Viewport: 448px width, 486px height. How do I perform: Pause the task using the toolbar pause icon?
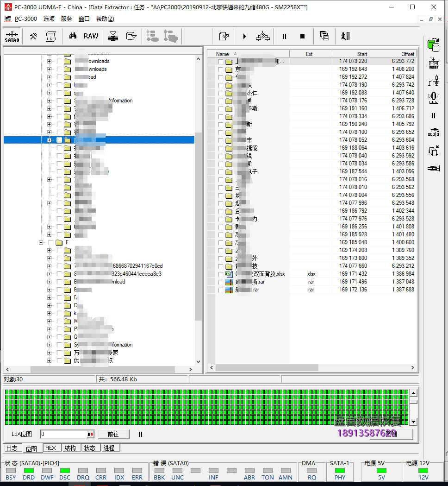tap(284, 36)
